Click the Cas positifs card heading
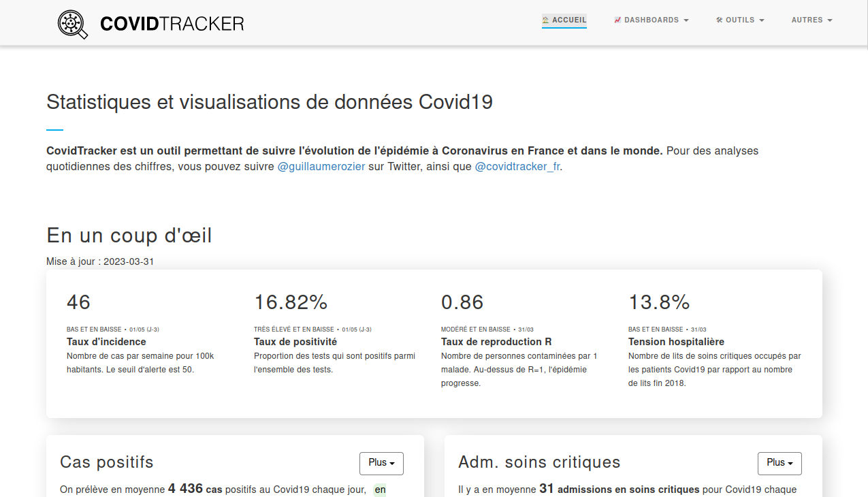Screen dimensions: 868x497 pyautogui.click(x=107, y=462)
